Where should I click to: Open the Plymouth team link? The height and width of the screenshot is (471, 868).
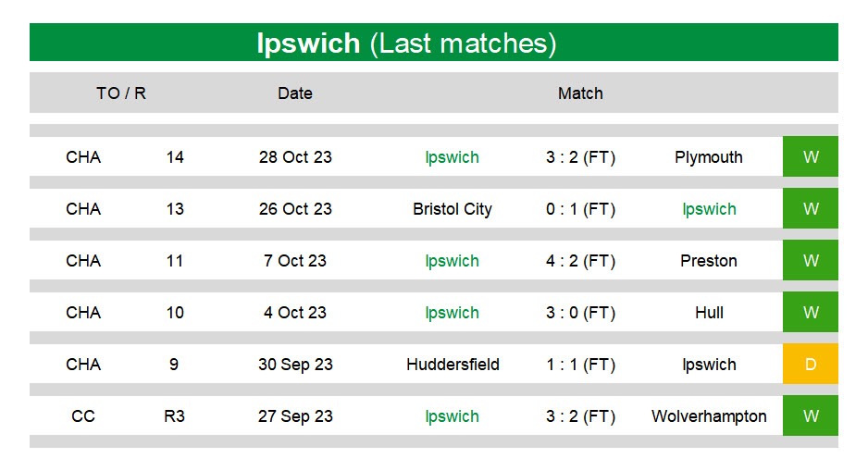[x=709, y=157]
